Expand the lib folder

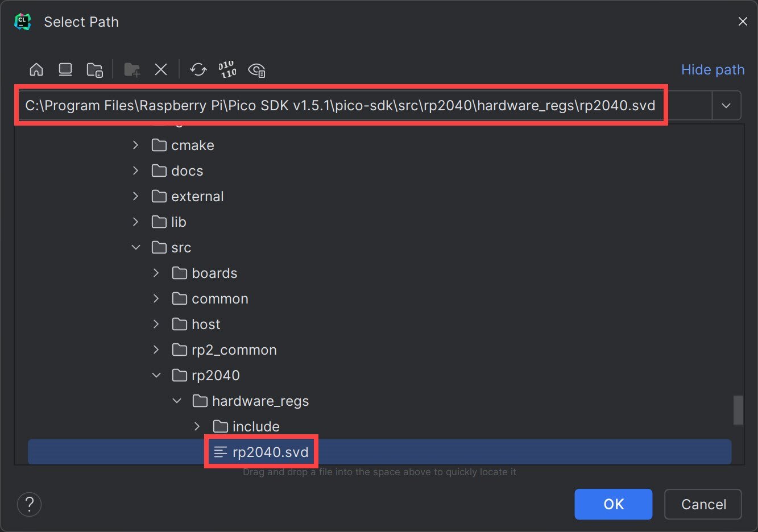point(135,222)
